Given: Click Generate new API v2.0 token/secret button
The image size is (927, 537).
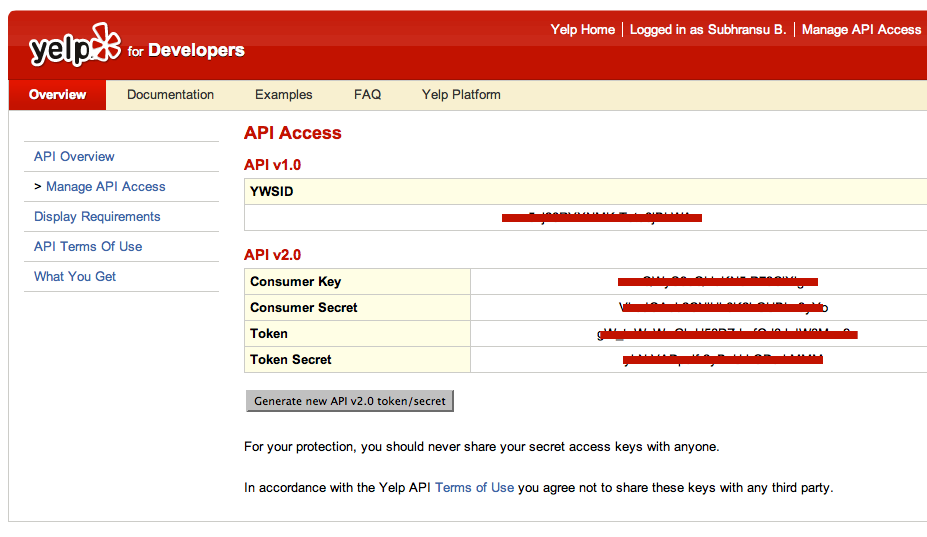Looking at the screenshot, I should point(349,401).
